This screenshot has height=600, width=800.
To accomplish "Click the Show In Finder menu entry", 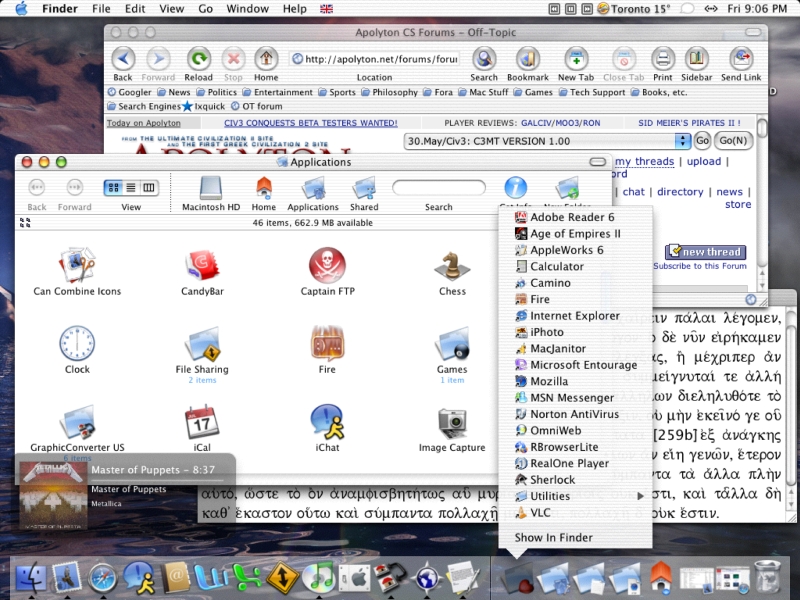I will [x=553, y=537].
